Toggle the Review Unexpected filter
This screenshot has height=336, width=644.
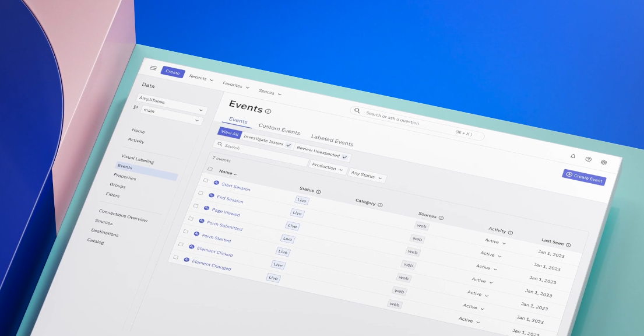(x=322, y=152)
